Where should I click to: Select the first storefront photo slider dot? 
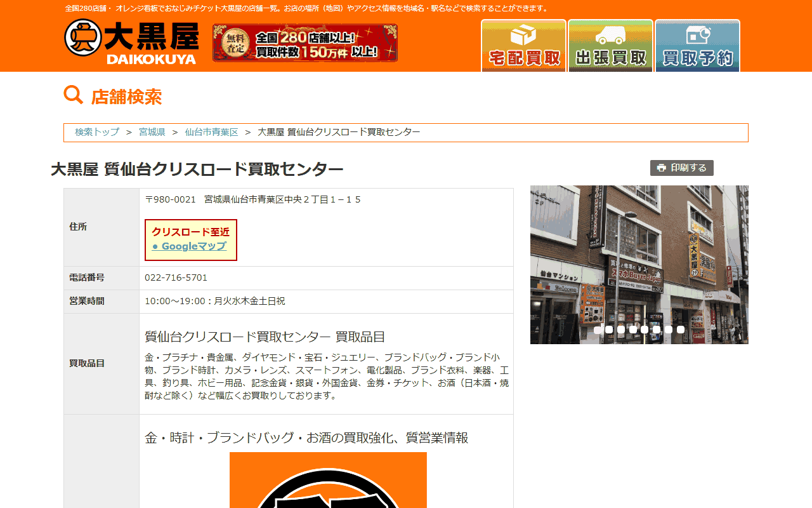(598, 330)
